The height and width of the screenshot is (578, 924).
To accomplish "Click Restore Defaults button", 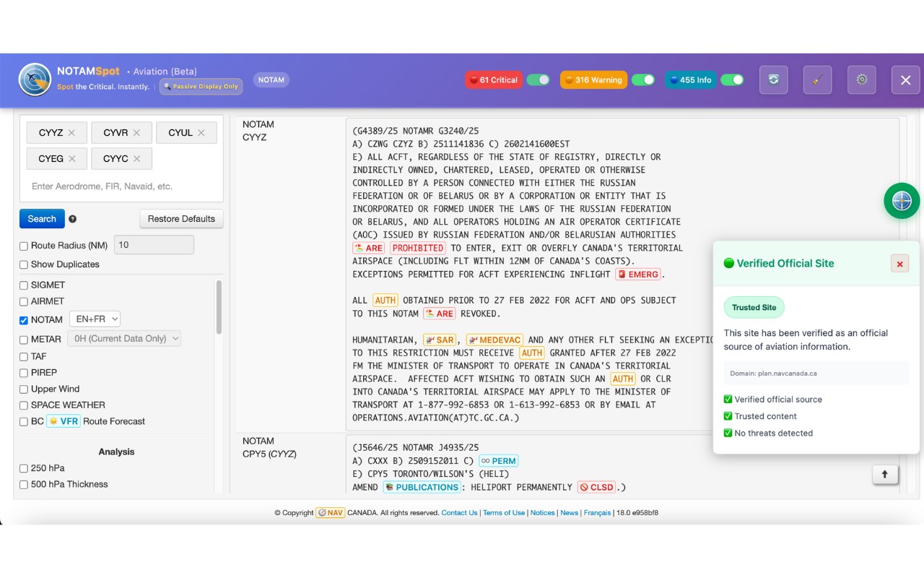I will 181,219.
